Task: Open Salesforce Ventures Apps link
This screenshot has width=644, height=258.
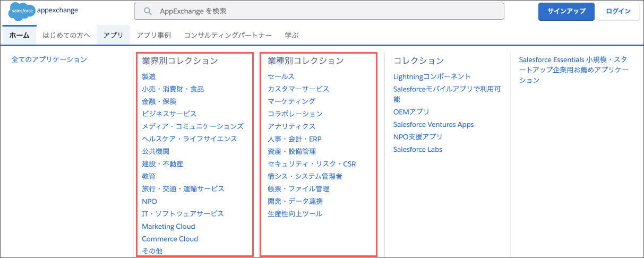Action: pyautogui.click(x=433, y=124)
